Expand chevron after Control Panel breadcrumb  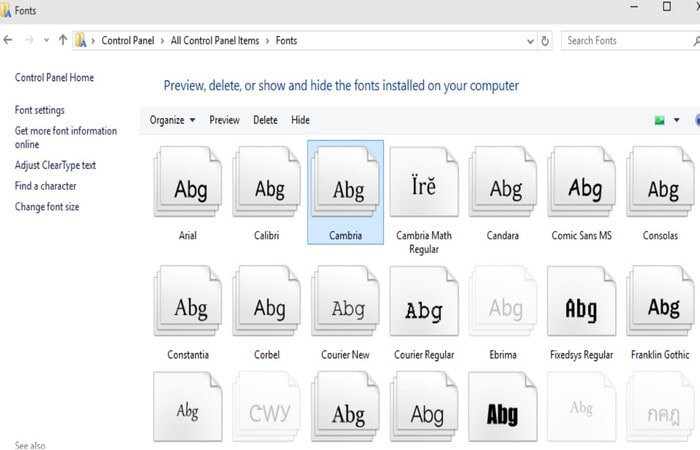162,41
